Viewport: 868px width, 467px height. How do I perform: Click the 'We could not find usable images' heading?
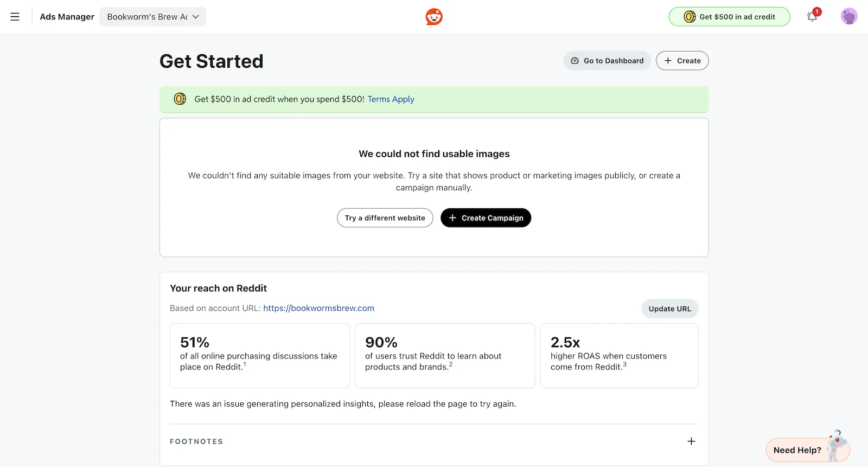click(434, 154)
